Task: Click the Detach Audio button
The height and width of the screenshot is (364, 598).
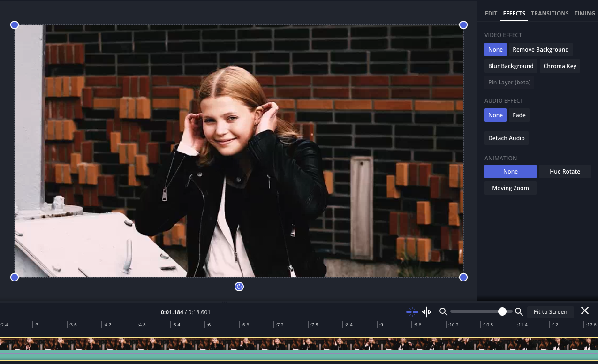Action: 507,138
